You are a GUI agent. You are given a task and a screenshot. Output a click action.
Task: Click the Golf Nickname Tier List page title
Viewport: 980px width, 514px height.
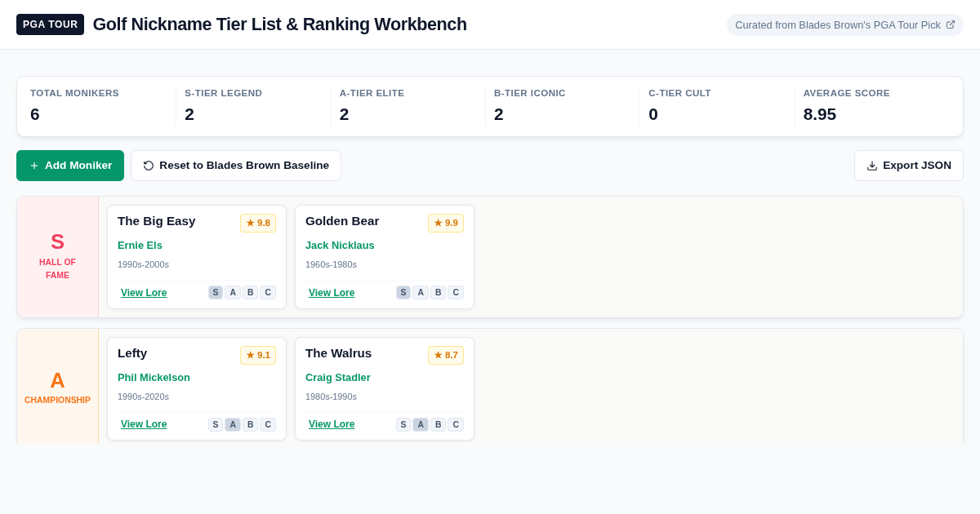click(280, 24)
